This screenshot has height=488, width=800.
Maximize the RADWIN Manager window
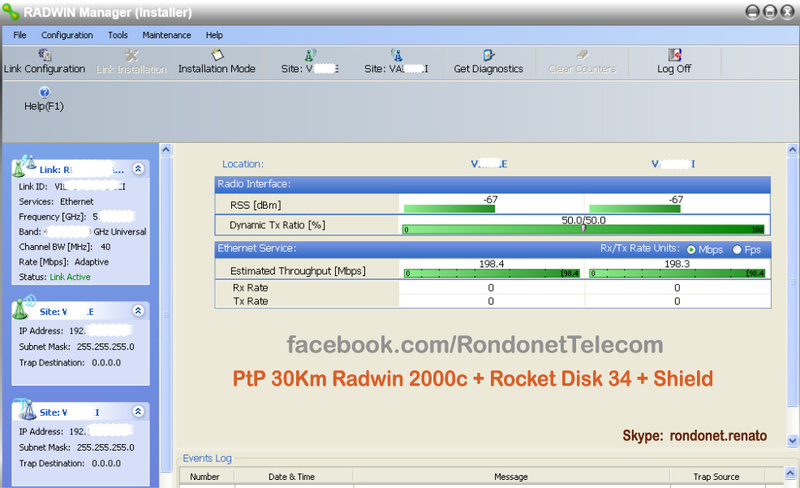[x=770, y=12]
